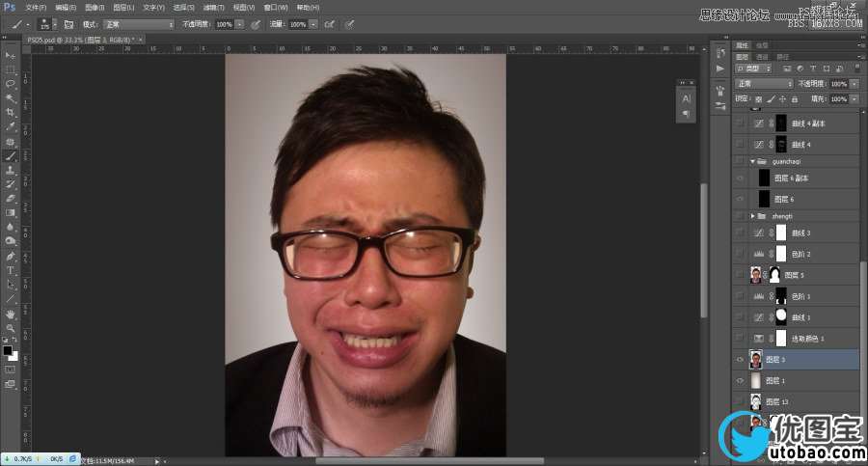Select the Eraser tool
Screen dimensions: 868x466
(x=10, y=199)
